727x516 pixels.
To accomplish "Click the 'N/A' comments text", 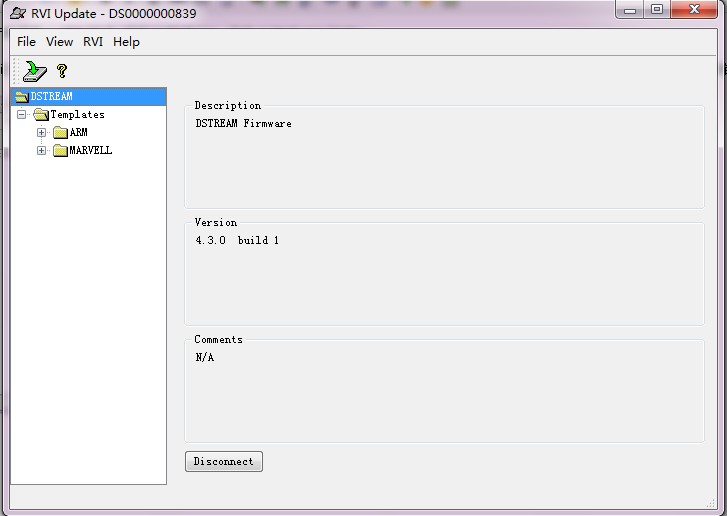I will point(204,357).
